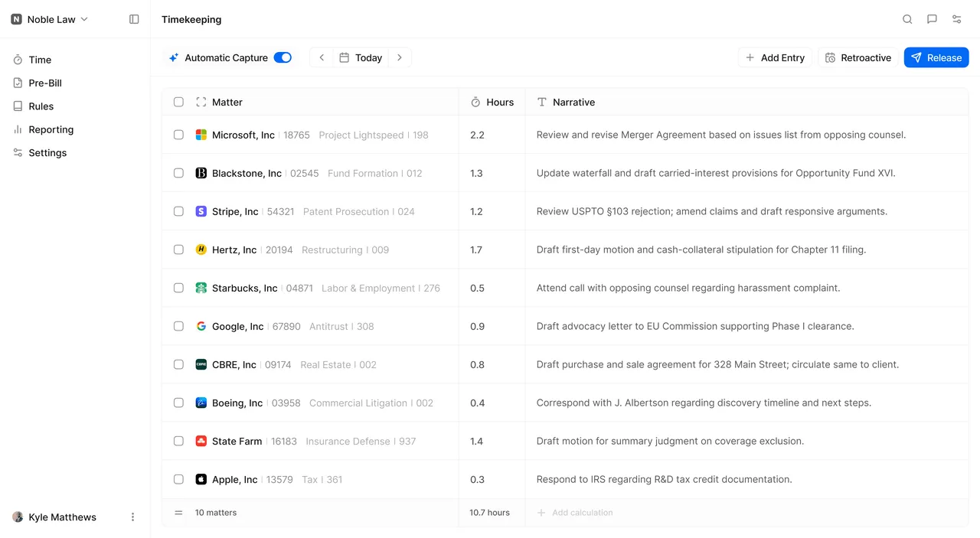Click Add calculation in footer
980x538 pixels.
575,513
